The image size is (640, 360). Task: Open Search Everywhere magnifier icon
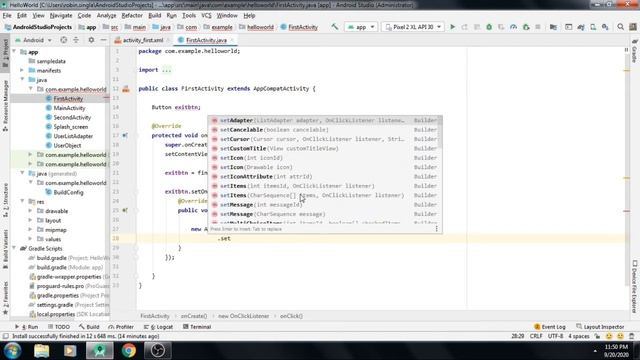620,27
